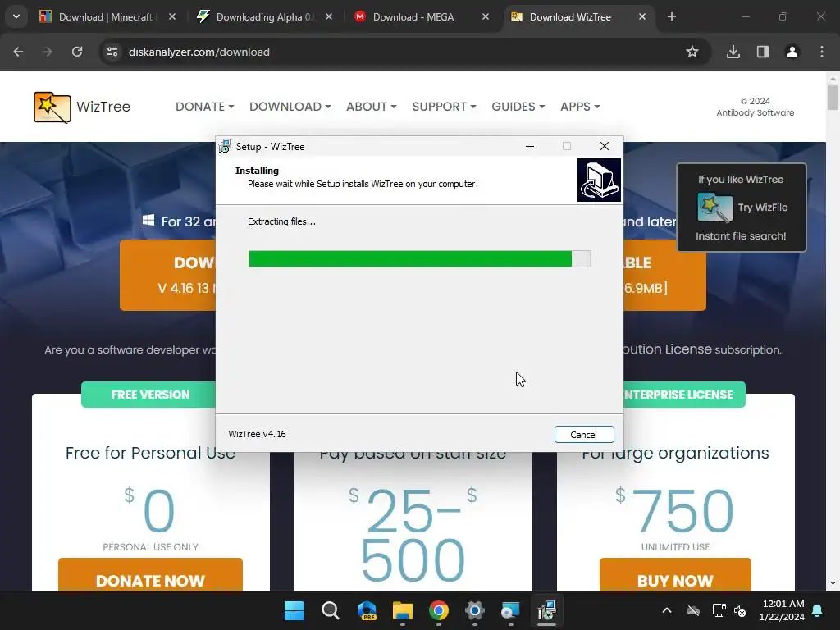Click the WizTree logo icon in header
This screenshot has height=630, width=840.
[x=52, y=107]
